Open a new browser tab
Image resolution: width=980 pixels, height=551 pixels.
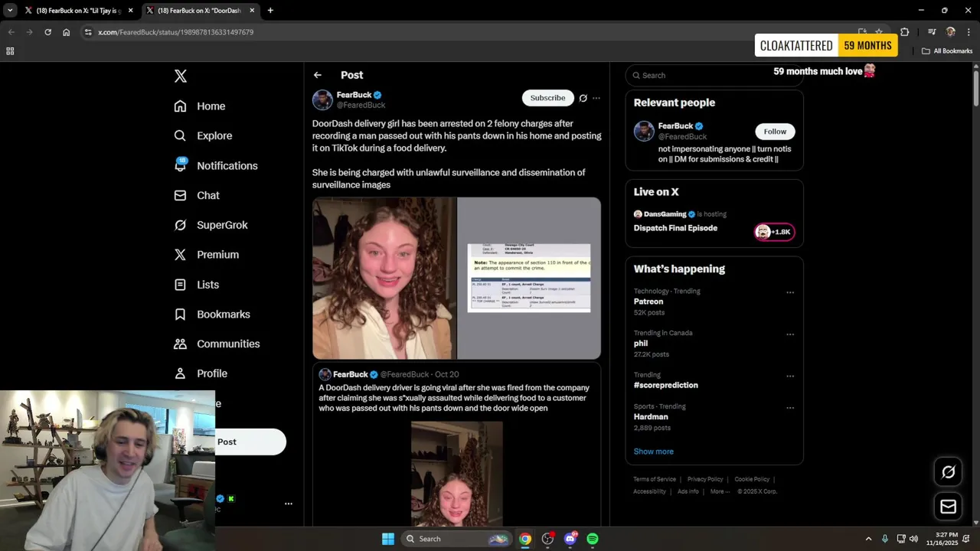click(x=270, y=11)
